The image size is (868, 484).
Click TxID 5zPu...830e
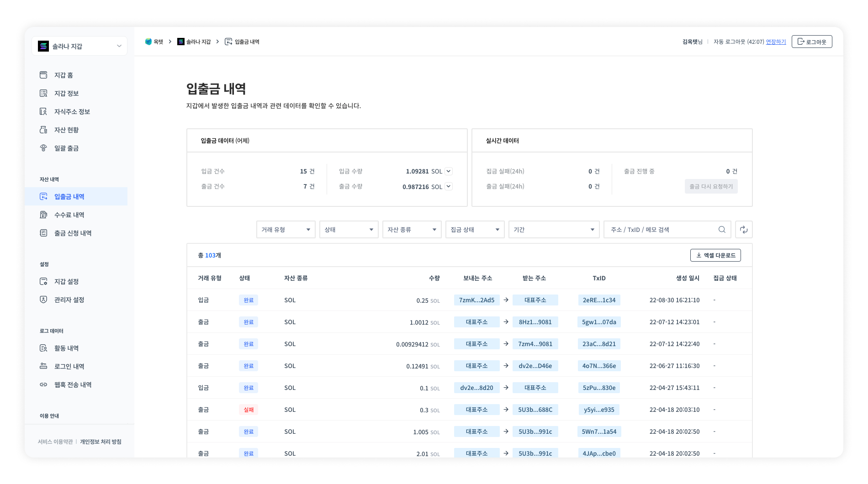(x=599, y=388)
